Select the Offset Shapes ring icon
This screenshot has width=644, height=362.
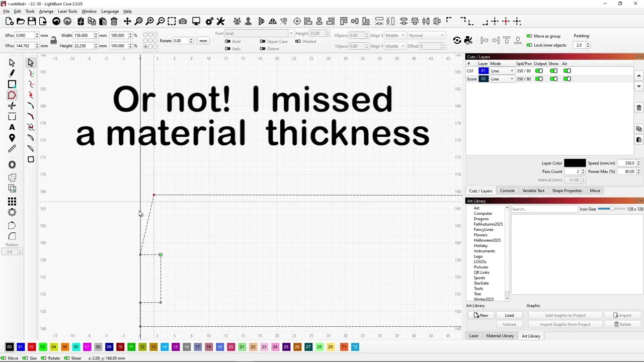pyautogui.click(x=12, y=164)
